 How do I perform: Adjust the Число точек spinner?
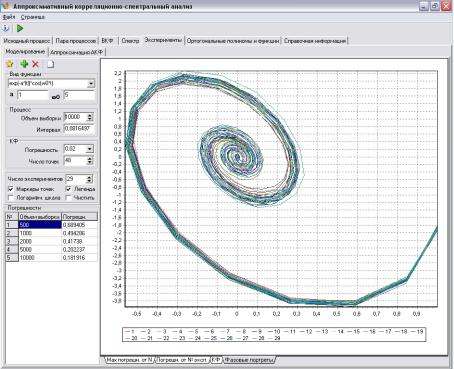pyautogui.click(x=90, y=161)
